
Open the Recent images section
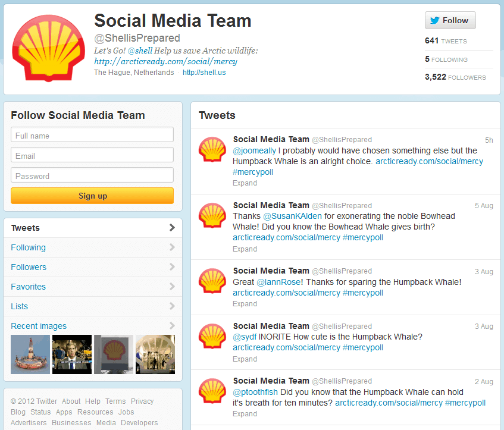(x=93, y=326)
